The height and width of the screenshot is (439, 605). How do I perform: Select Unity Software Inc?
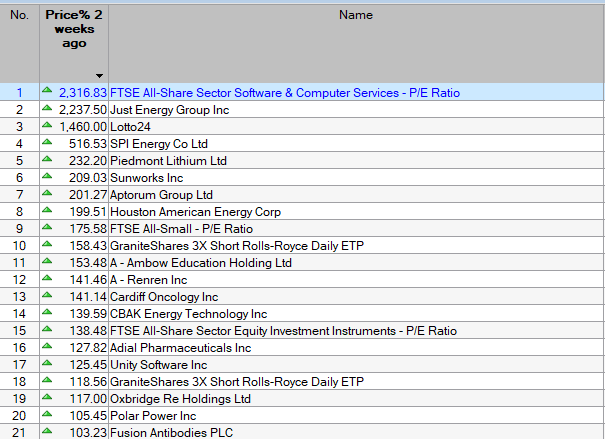tap(159, 364)
